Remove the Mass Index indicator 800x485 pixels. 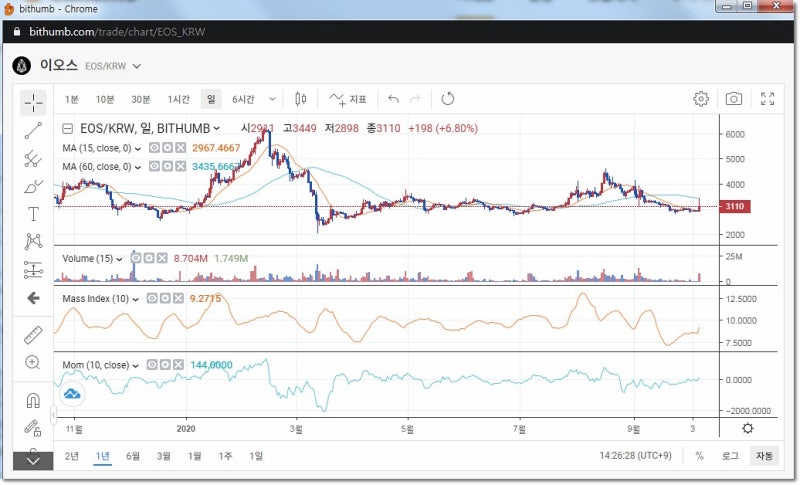(178, 298)
